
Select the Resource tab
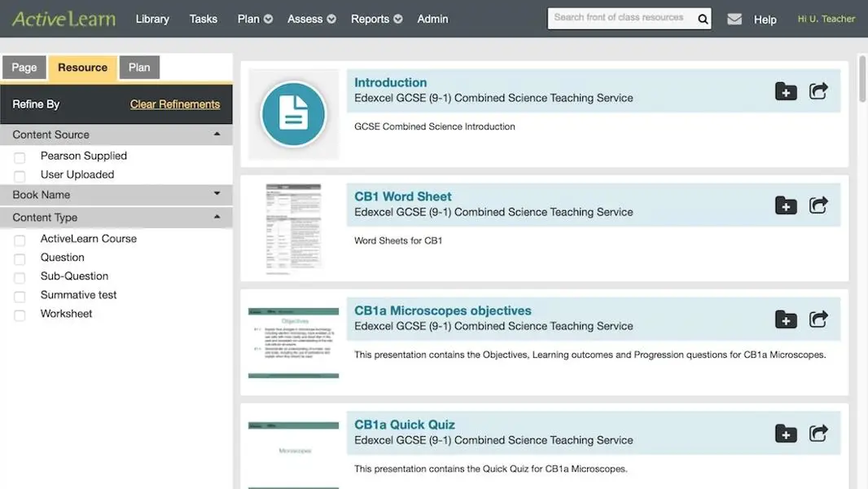click(82, 68)
